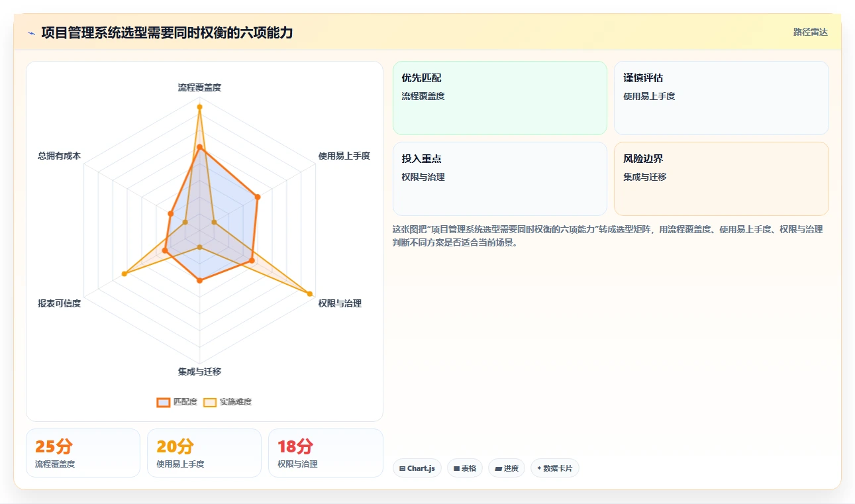Screen dimensions: 855x504
Task: Click the 匹配度 point on the 集成与迁移 axis
Action: pos(199,281)
